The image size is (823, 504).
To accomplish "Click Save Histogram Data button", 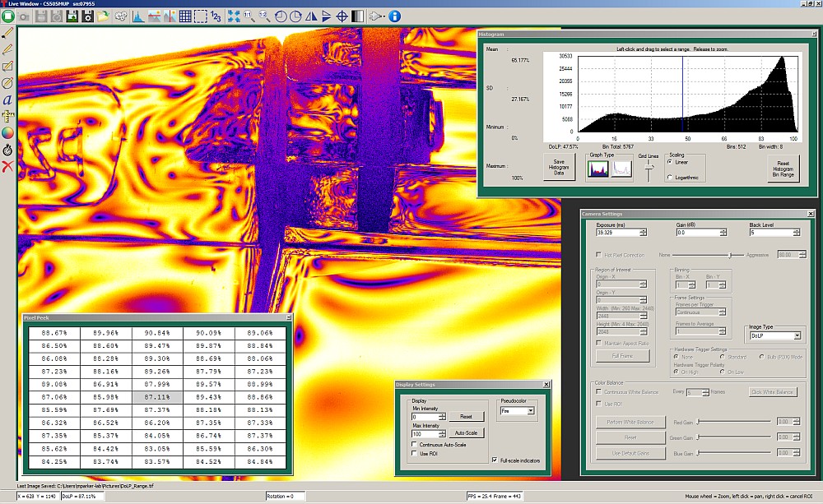I will pyautogui.click(x=560, y=167).
